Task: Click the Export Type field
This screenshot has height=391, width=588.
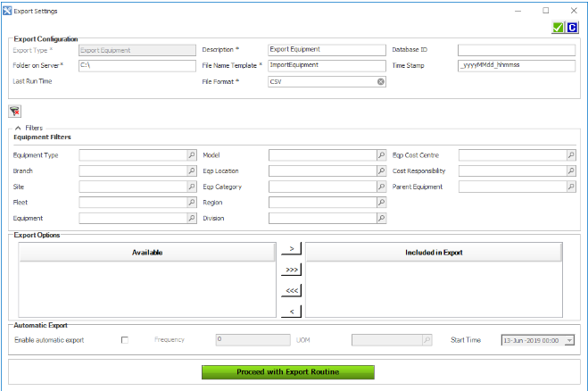Action: click(x=137, y=50)
